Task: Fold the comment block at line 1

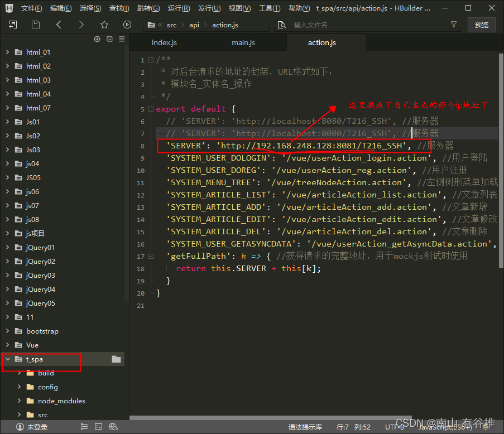Action: 151,60
